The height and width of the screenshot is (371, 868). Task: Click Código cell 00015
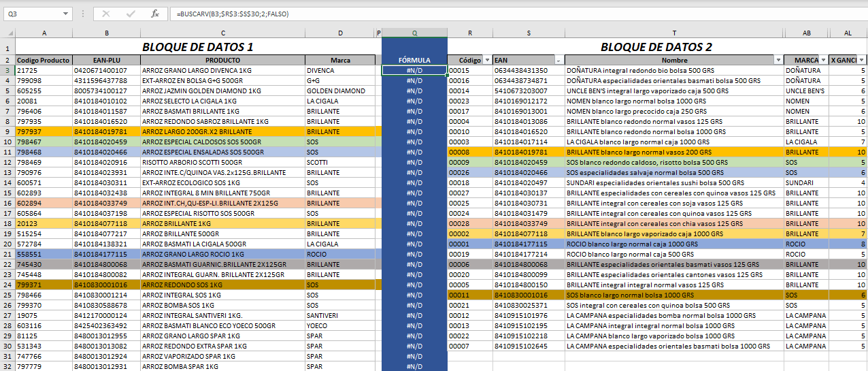pos(470,70)
